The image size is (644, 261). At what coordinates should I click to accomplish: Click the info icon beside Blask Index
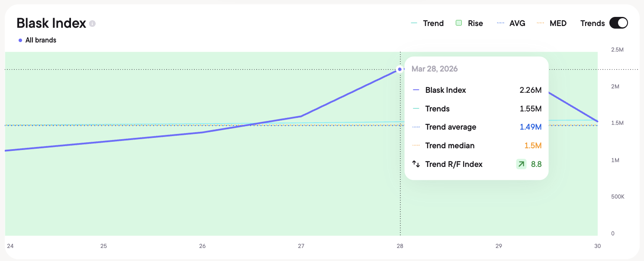[92, 23]
